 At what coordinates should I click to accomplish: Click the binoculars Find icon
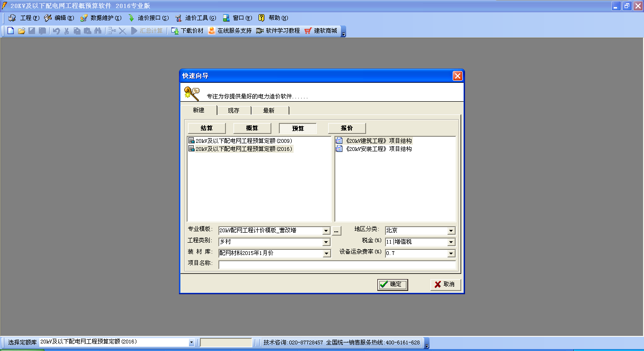tap(98, 31)
